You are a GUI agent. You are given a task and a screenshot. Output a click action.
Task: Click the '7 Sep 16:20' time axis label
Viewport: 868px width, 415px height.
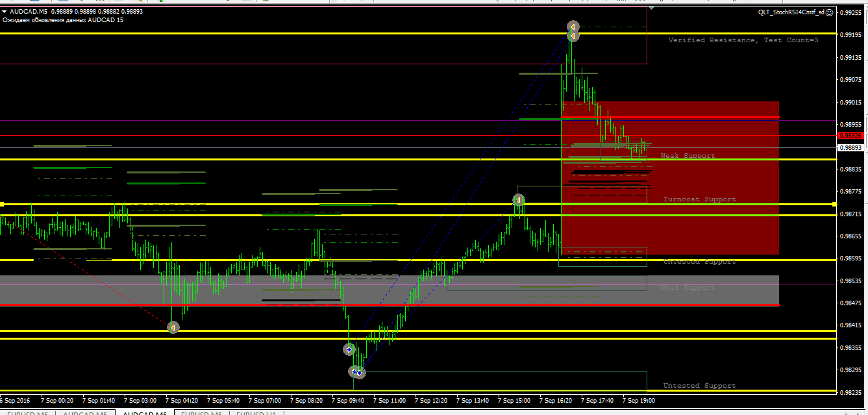click(x=555, y=401)
